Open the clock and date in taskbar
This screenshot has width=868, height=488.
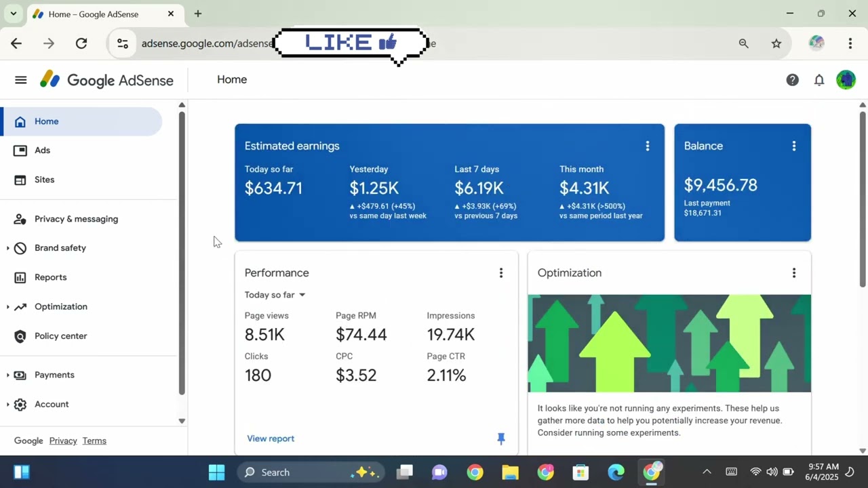coord(823,472)
